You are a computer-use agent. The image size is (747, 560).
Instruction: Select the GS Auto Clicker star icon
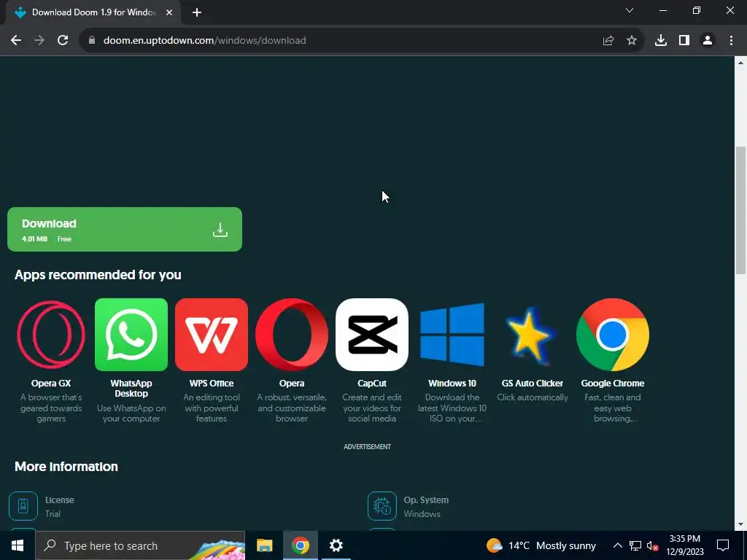click(x=532, y=335)
